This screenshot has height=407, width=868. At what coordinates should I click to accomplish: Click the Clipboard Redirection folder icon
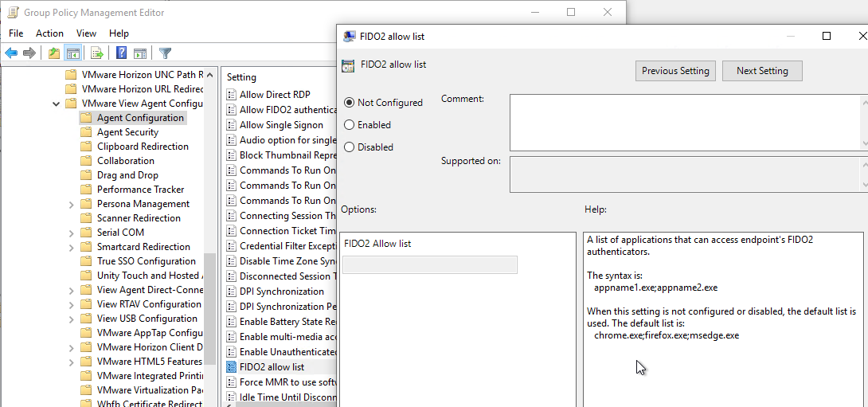coord(86,147)
